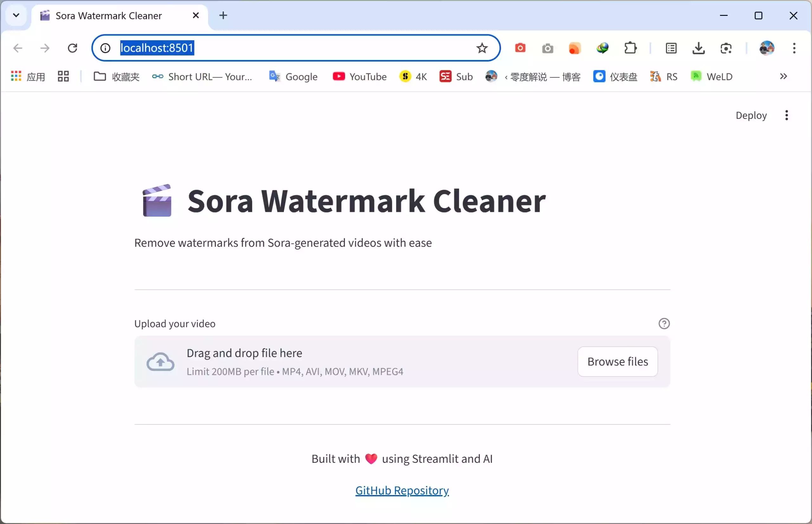Click the cloud upload icon in drop zone
This screenshot has height=524, width=812.
click(x=160, y=361)
